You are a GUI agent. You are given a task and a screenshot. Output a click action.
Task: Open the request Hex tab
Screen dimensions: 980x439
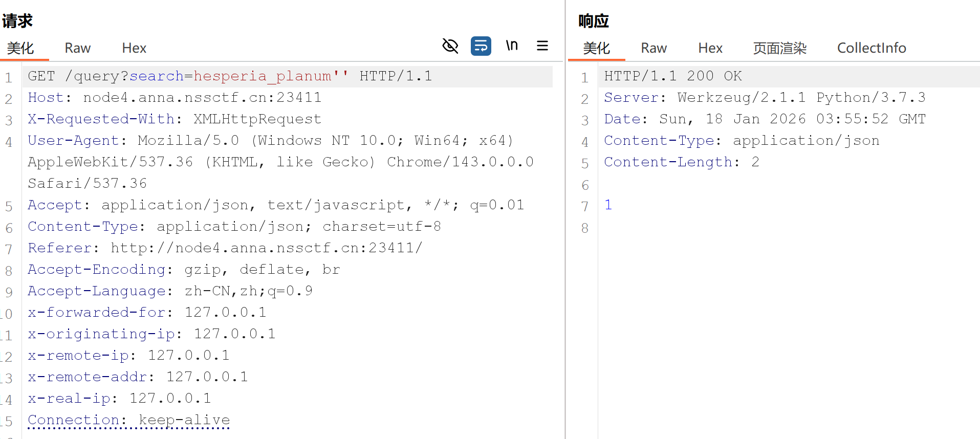click(x=134, y=48)
